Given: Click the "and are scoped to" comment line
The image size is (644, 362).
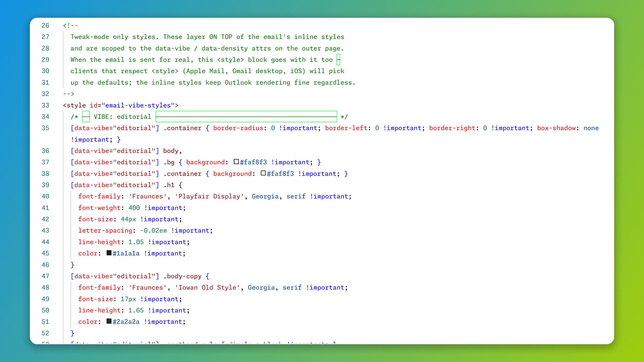Looking at the screenshot, I should (x=207, y=48).
